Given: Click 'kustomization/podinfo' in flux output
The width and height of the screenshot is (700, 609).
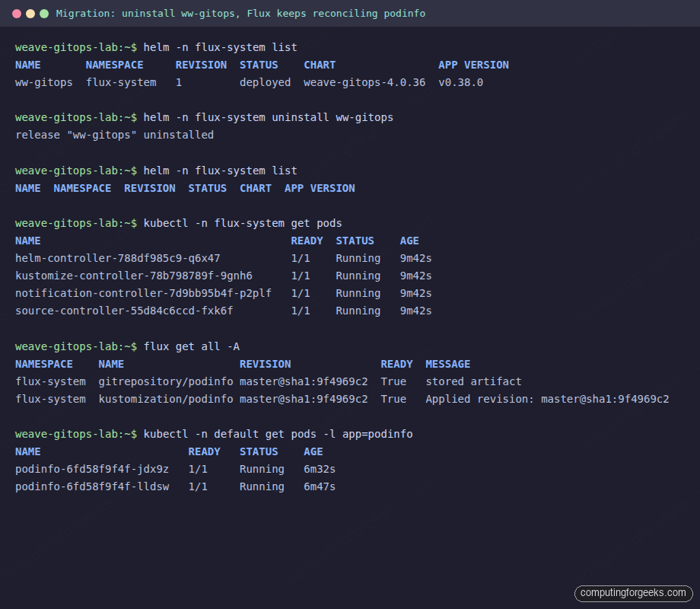Looking at the screenshot, I should 166,399.
